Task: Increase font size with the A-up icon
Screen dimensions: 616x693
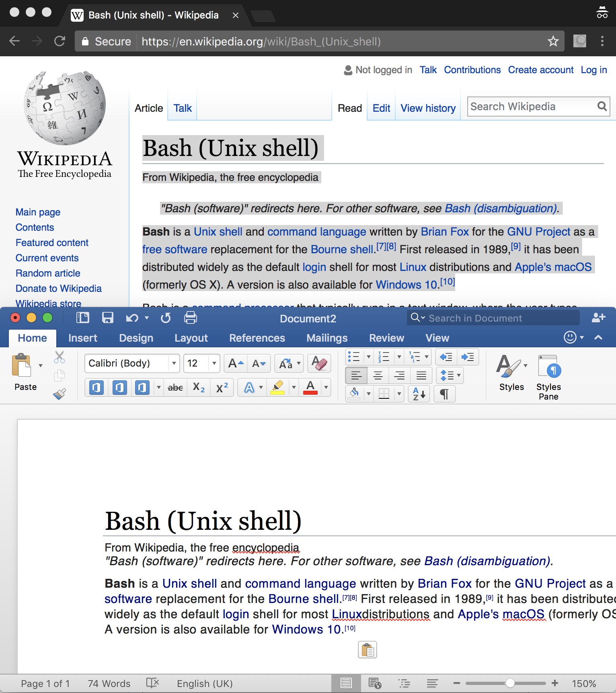Action: coord(236,363)
